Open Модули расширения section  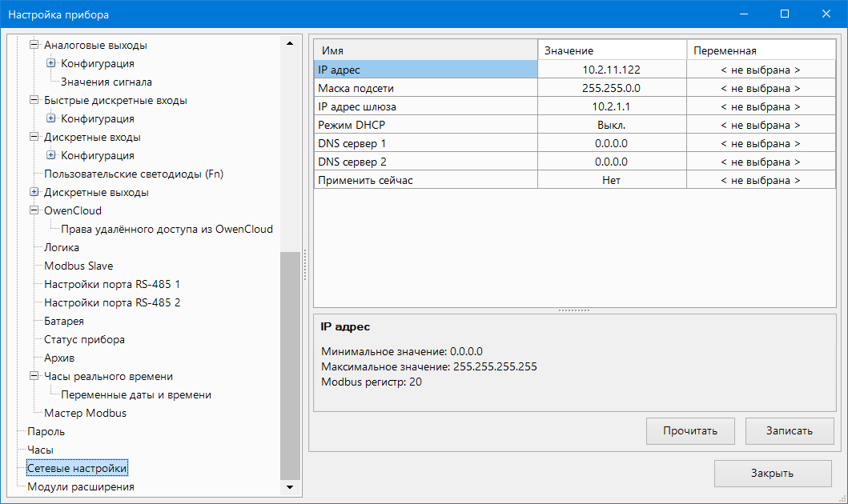(80, 487)
